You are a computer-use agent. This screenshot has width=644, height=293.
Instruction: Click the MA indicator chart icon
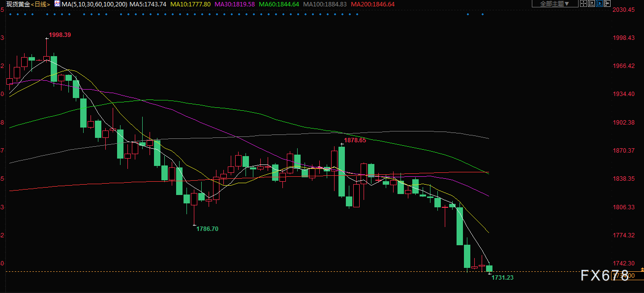point(57,4)
